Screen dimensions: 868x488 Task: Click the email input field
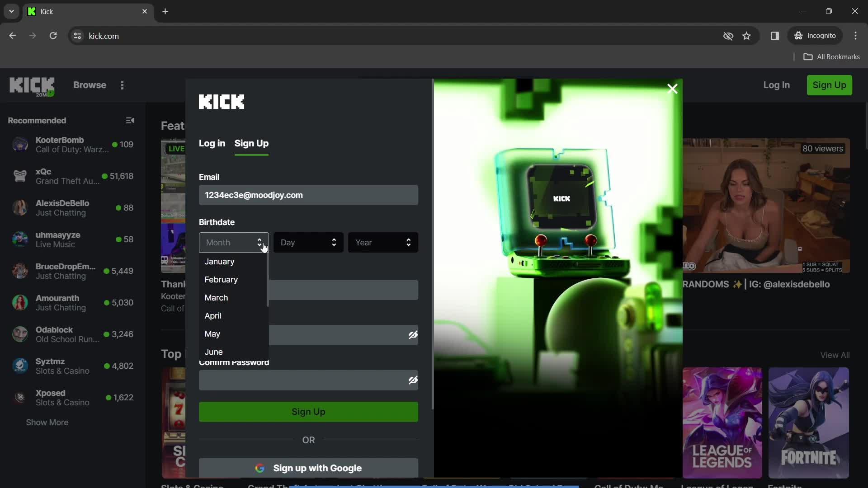[x=309, y=195]
